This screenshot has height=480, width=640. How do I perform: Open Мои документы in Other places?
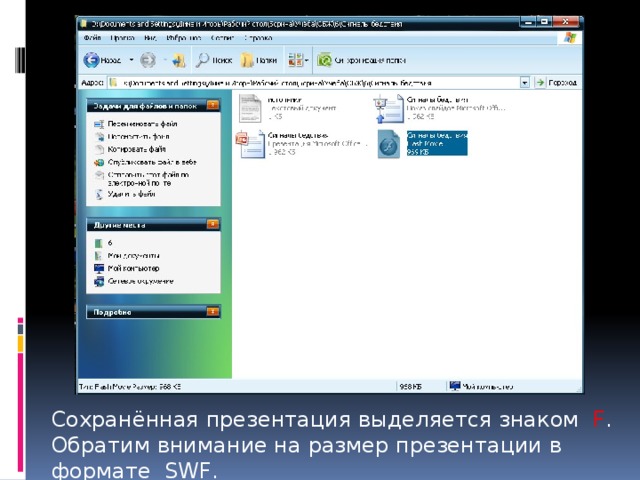pyautogui.click(x=133, y=256)
